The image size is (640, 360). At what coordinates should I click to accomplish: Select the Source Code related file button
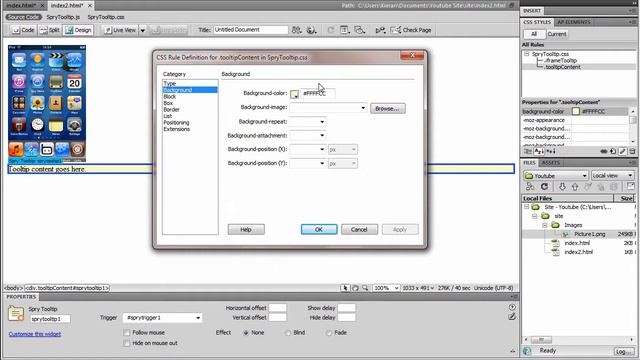point(23,17)
